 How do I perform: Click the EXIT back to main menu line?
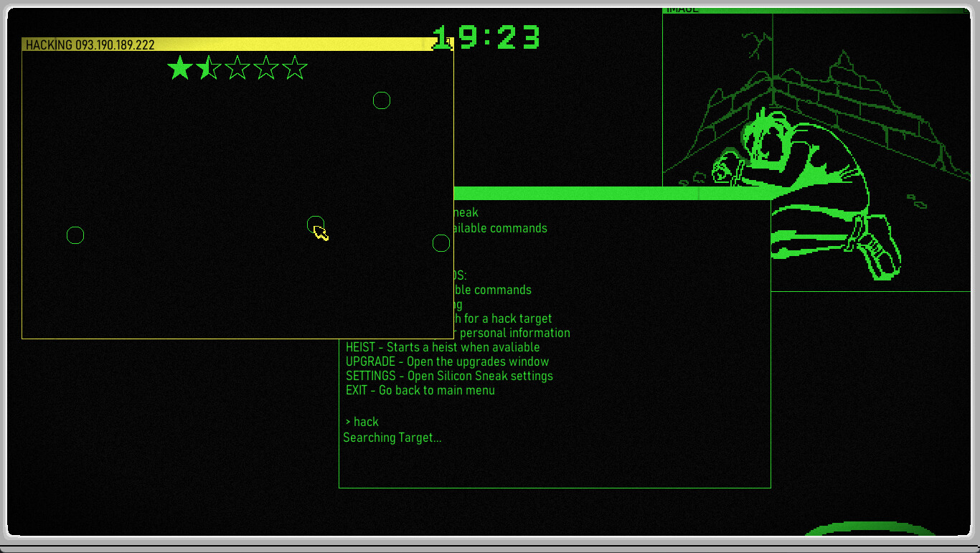tap(420, 390)
